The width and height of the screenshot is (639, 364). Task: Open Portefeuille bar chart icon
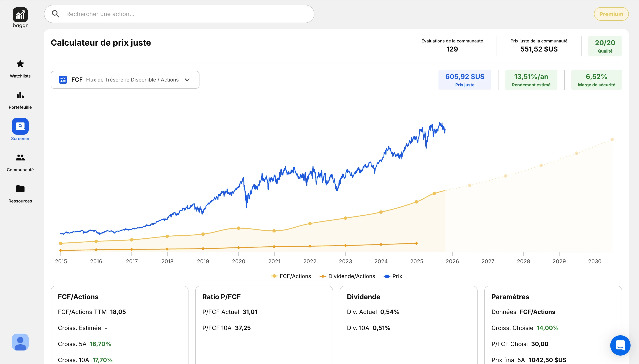[x=20, y=95]
